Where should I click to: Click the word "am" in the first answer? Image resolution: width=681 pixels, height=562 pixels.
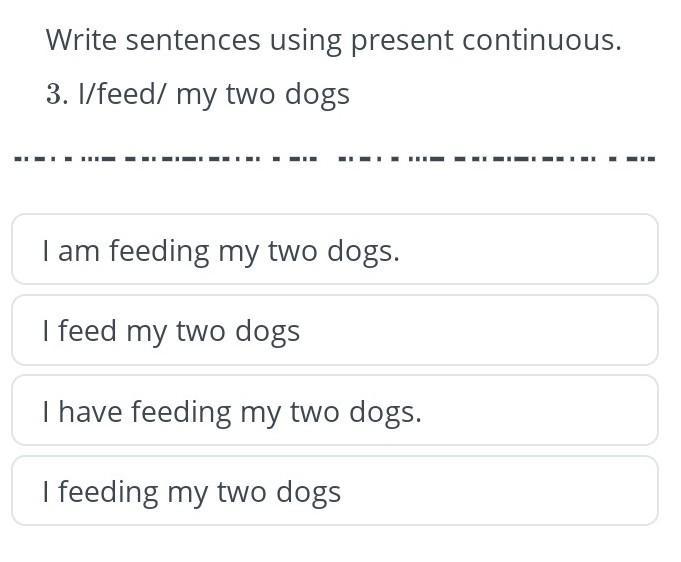click(79, 250)
